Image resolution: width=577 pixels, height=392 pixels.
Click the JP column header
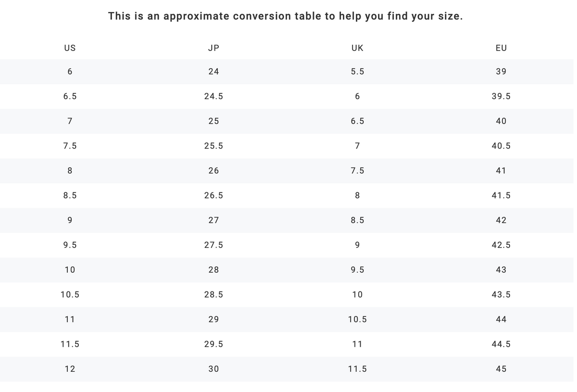[x=213, y=48]
